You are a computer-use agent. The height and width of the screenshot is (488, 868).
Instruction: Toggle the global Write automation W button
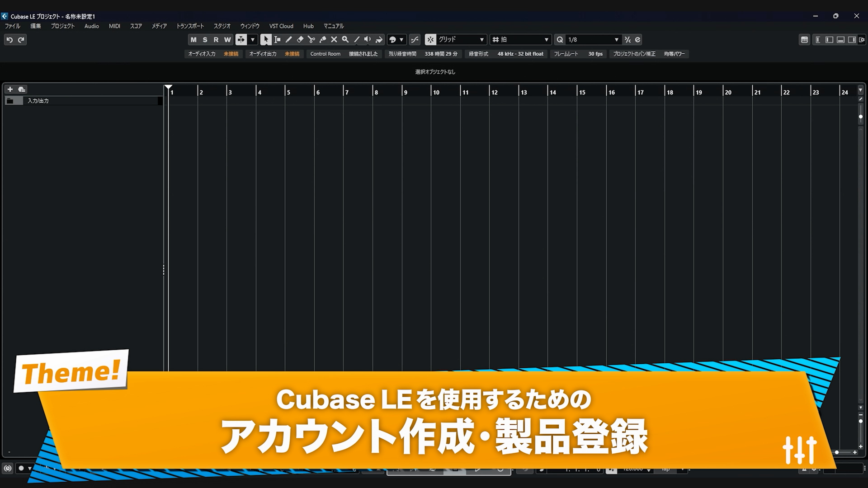(227, 40)
